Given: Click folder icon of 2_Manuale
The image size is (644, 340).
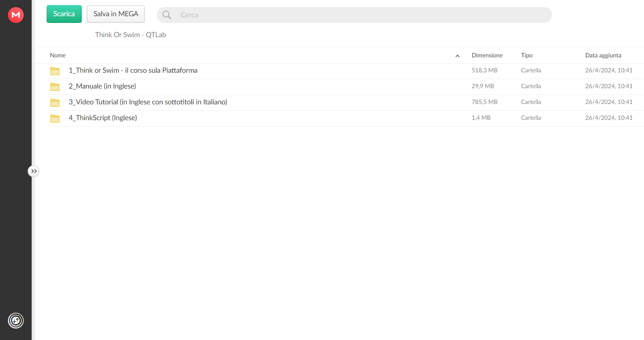Looking at the screenshot, I should 55,87.
